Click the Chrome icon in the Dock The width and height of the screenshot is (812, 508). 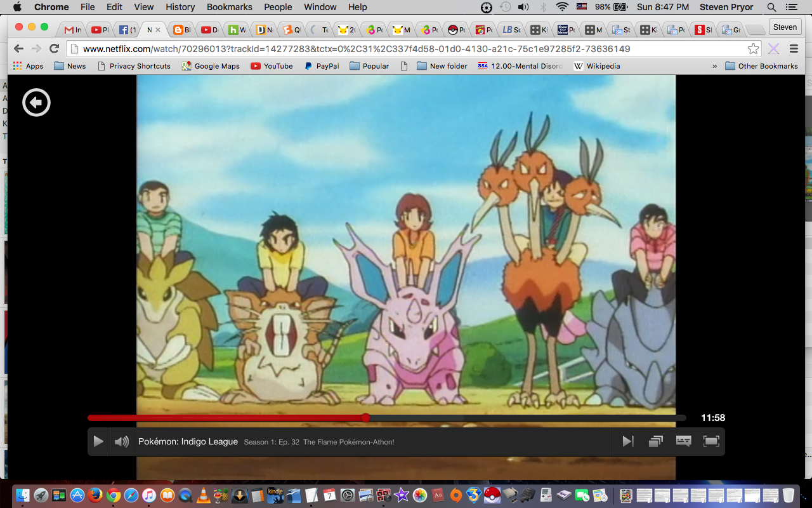point(114,495)
